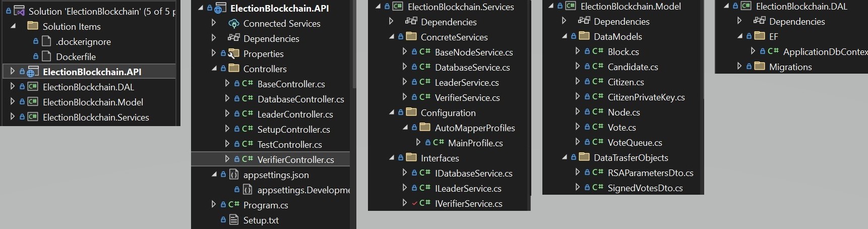Click the Dockerfile file icon
868x229 pixels.
[46, 56]
